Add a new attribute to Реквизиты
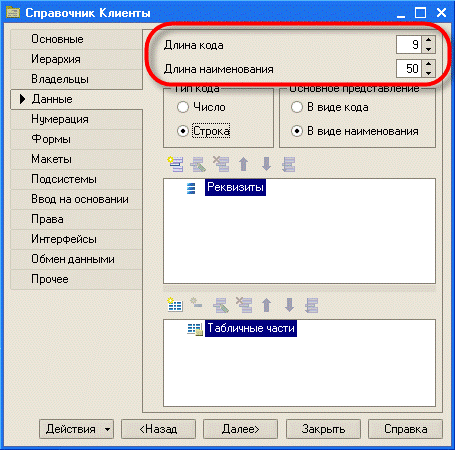The width and height of the screenshot is (455, 450). 175,164
